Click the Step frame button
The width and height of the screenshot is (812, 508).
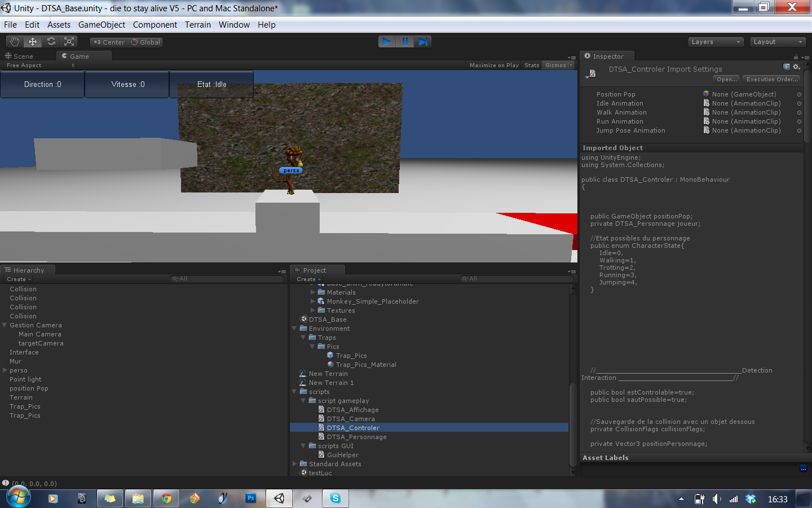(x=423, y=42)
